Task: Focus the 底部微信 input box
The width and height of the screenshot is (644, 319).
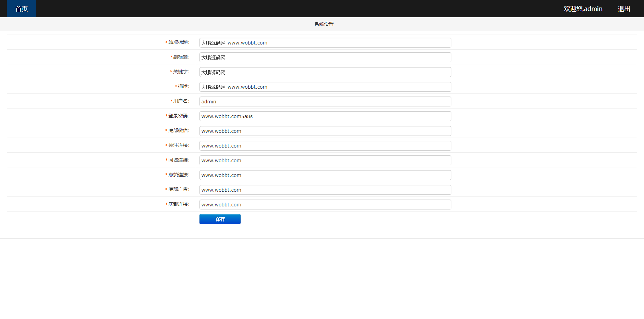Action: click(325, 131)
